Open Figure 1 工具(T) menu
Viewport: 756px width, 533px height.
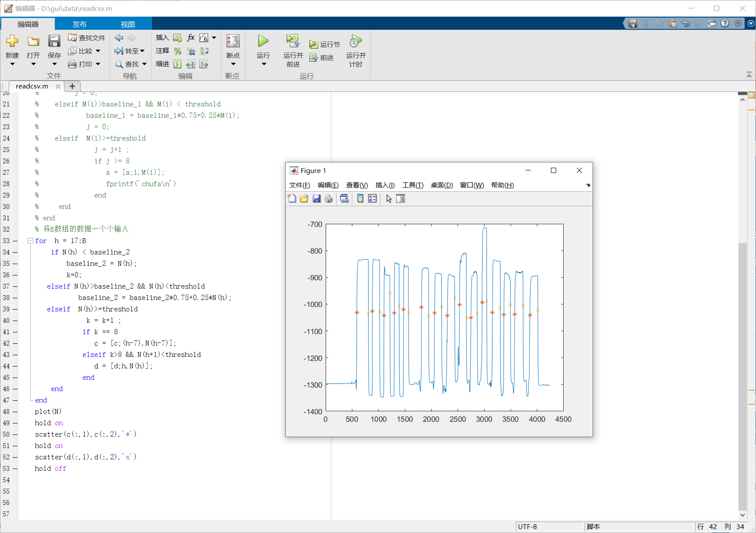413,185
